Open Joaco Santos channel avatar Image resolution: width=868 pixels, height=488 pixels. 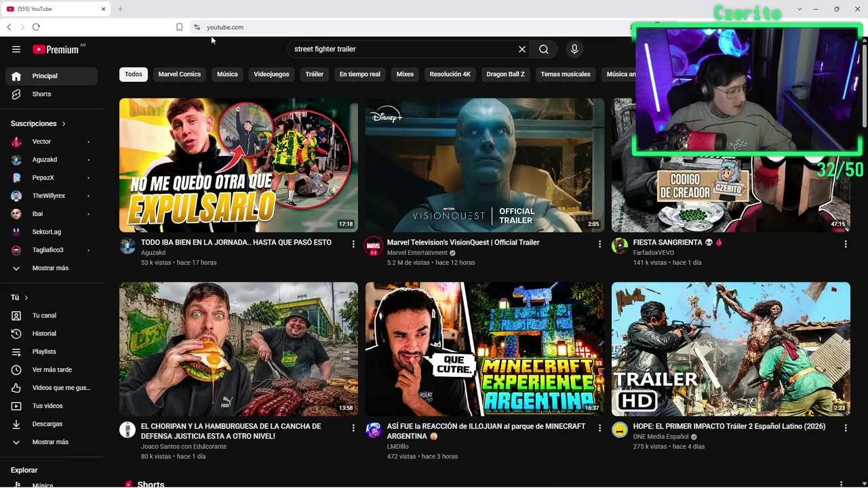tap(127, 430)
